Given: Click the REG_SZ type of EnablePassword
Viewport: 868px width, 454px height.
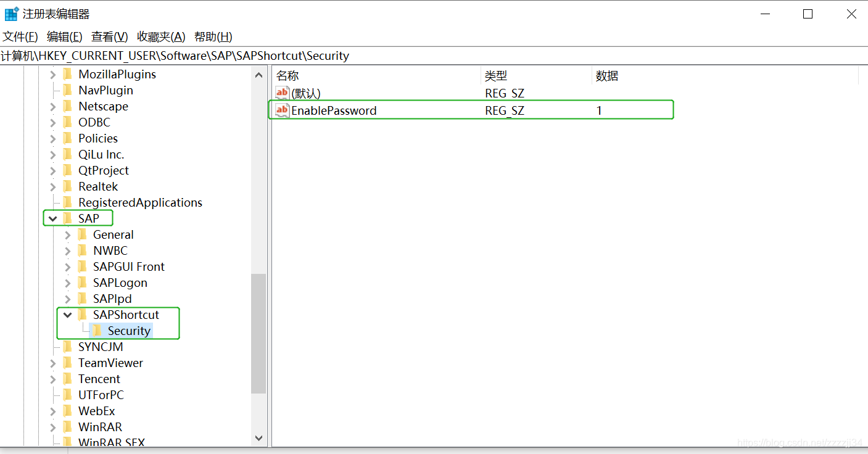Looking at the screenshot, I should tap(505, 110).
